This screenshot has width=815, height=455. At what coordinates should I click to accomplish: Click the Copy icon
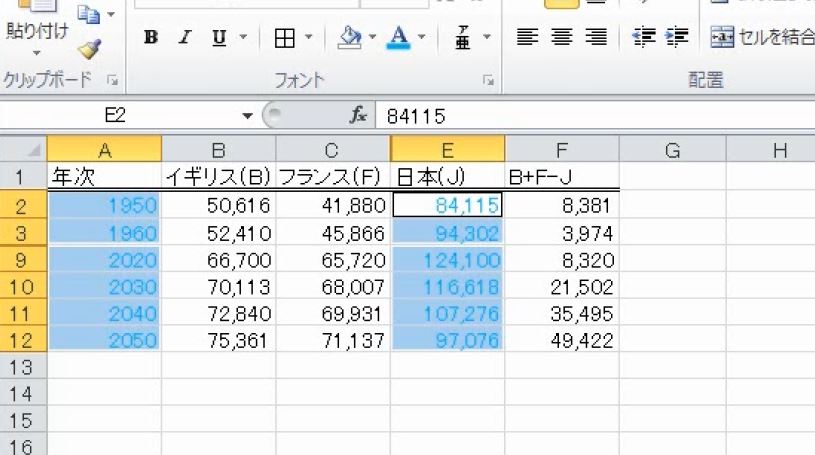[89, 15]
